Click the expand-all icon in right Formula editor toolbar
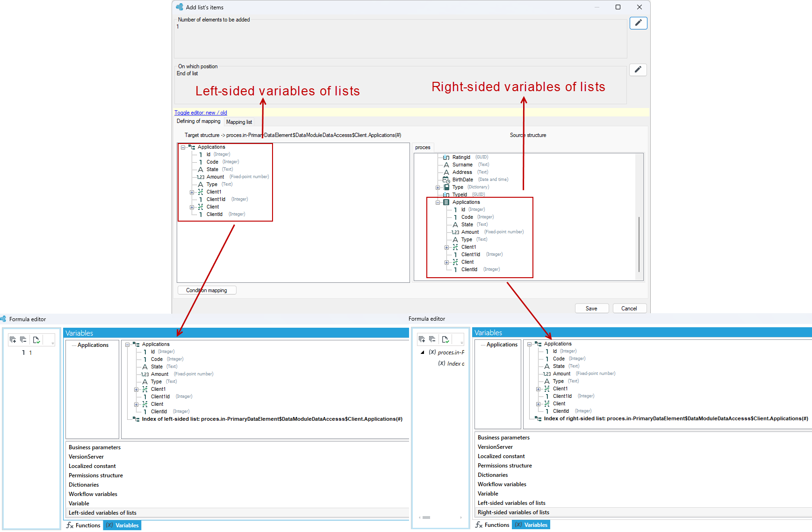 (422, 339)
